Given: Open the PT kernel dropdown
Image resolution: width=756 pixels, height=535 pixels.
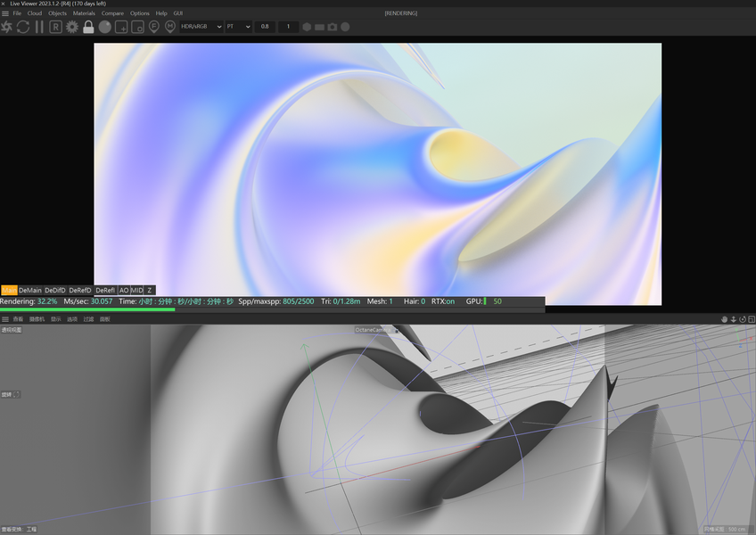Looking at the screenshot, I should pos(239,27).
